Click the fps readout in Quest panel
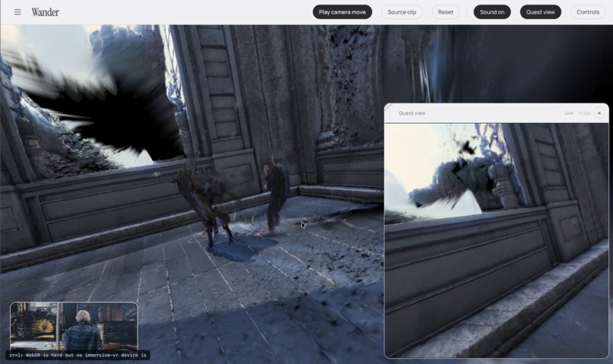613x364 pixels. pyautogui.click(x=583, y=113)
